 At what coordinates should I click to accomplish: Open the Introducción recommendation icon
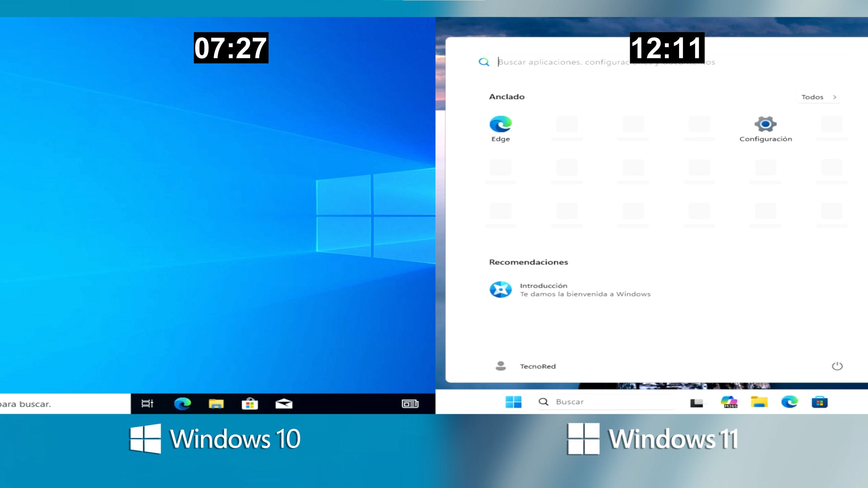pos(500,290)
